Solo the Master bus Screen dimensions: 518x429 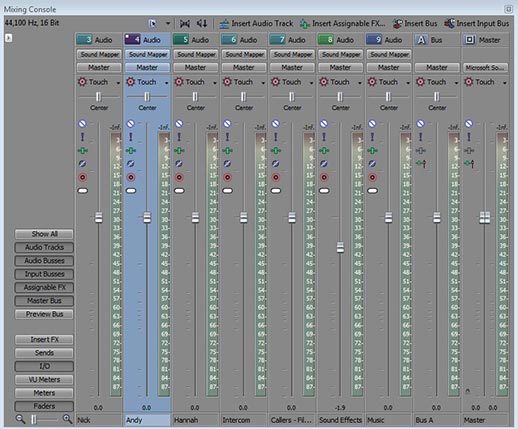469,137
